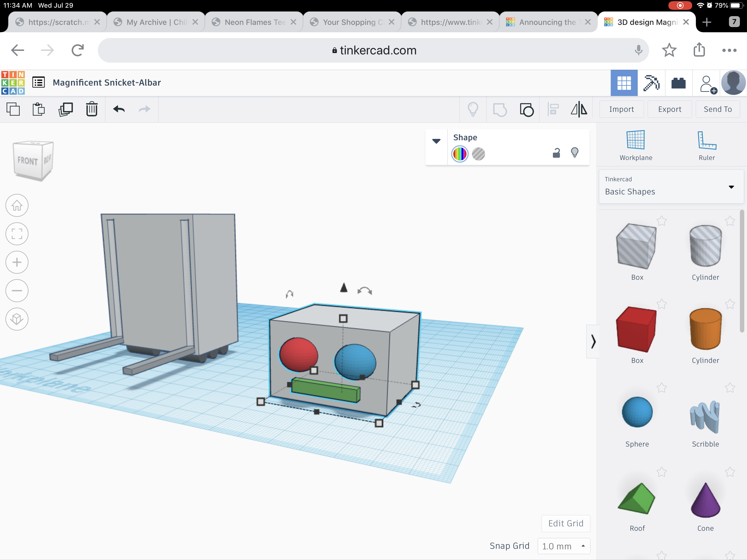
Task: Open the Basic Shapes category dropdown
Action: (x=671, y=187)
